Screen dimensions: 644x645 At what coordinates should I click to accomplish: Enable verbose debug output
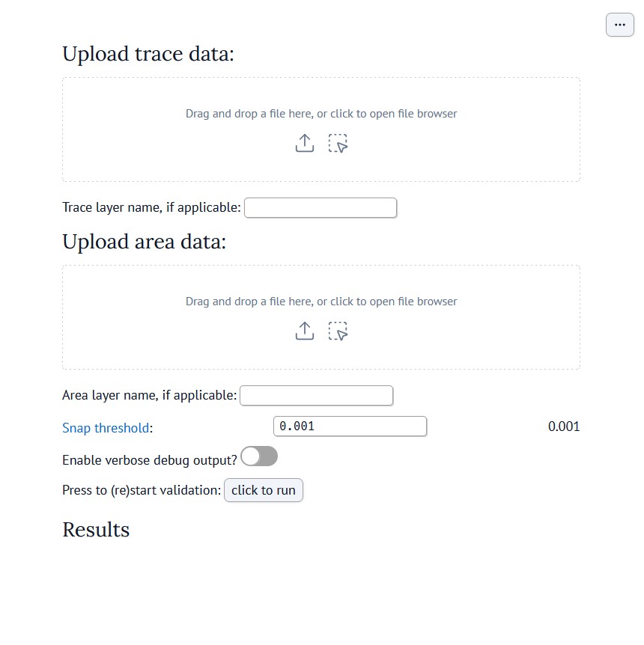pos(259,456)
